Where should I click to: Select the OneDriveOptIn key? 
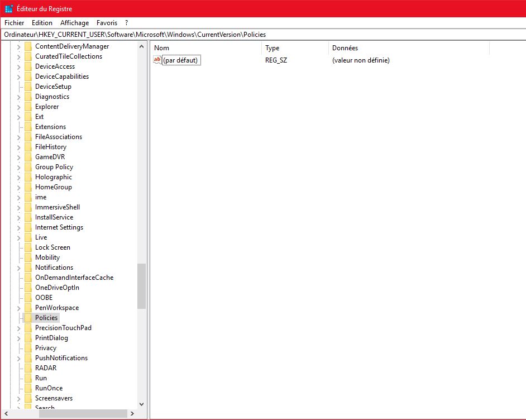[57, 288]
